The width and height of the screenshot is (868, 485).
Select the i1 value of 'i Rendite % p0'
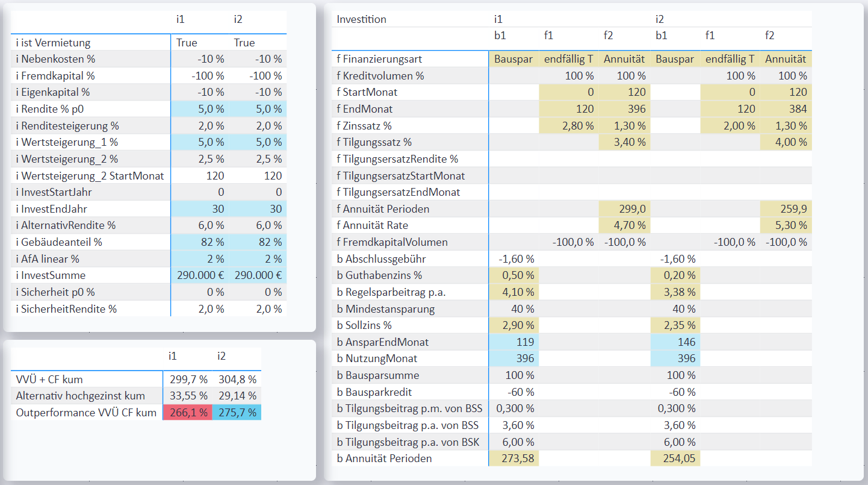[x=200, y=109]
